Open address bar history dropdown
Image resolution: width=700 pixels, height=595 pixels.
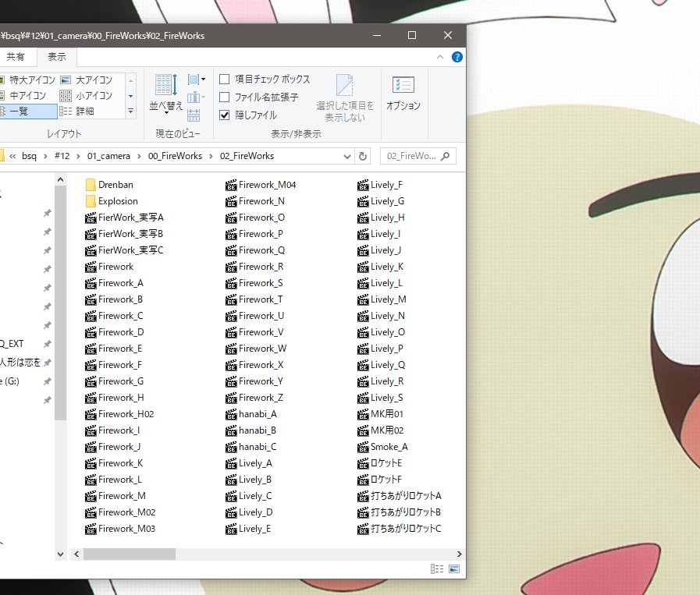coord(346,156)
